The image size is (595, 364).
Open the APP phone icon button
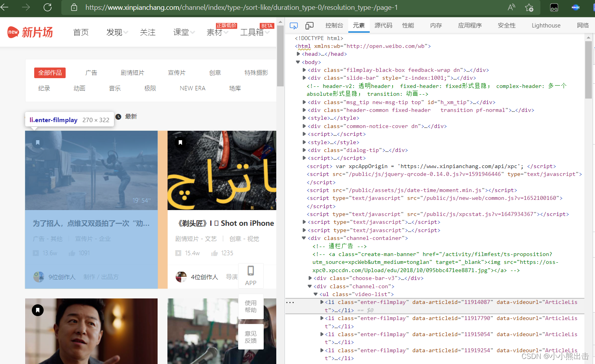pos(251,276)
